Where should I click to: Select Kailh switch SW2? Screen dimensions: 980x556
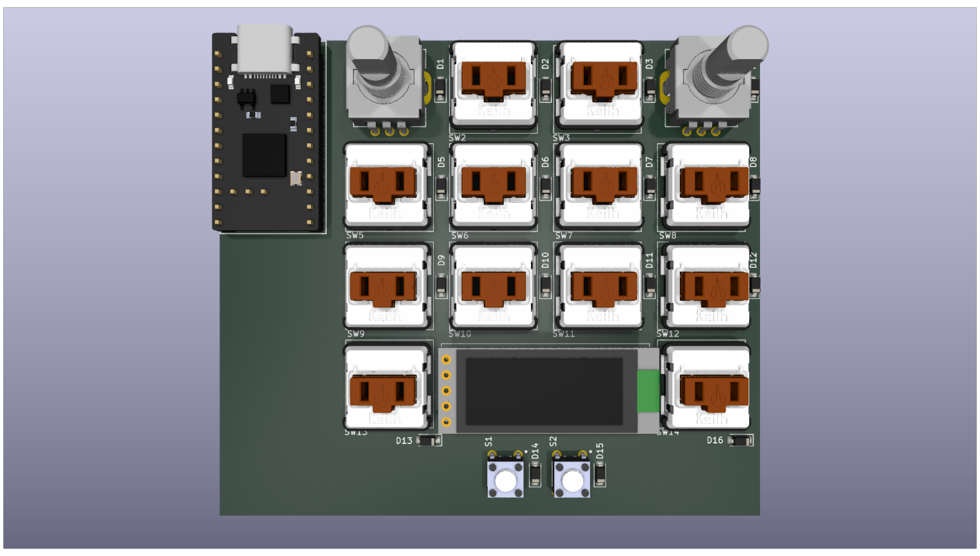click(x=493, y=86)
